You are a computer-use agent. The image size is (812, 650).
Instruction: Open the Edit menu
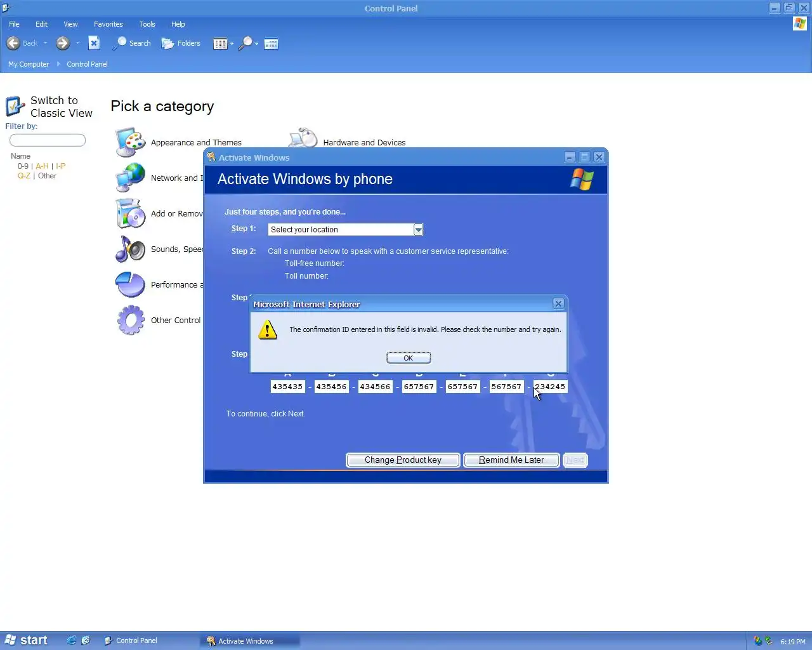[41, 24]
